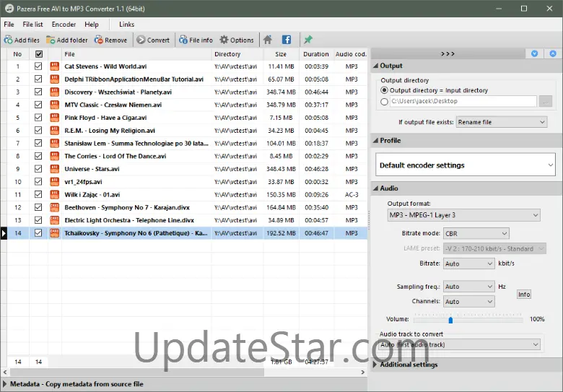Click the file icon of Universe Stars row
563x392 pixels.
click(55, 169)
